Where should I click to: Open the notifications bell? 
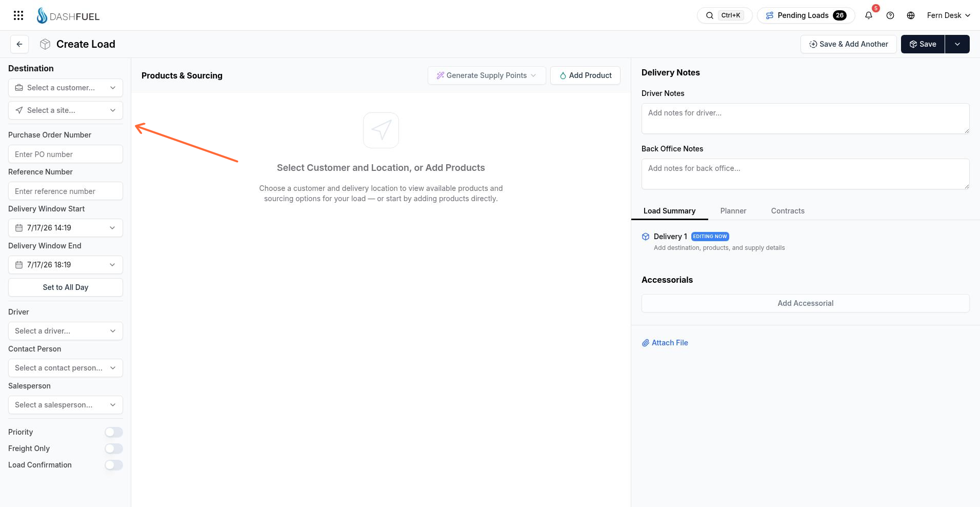(x=869, y=15)
